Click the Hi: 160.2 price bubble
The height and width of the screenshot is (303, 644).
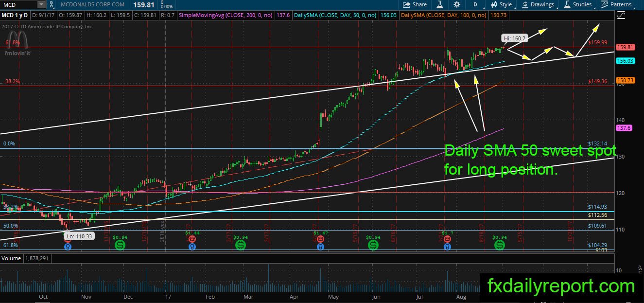515,37
